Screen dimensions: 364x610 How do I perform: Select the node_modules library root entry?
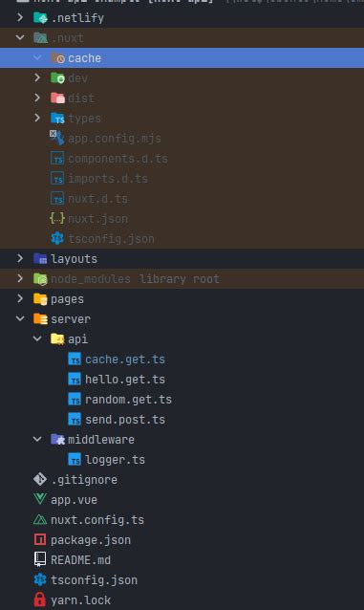pos(182,278)
